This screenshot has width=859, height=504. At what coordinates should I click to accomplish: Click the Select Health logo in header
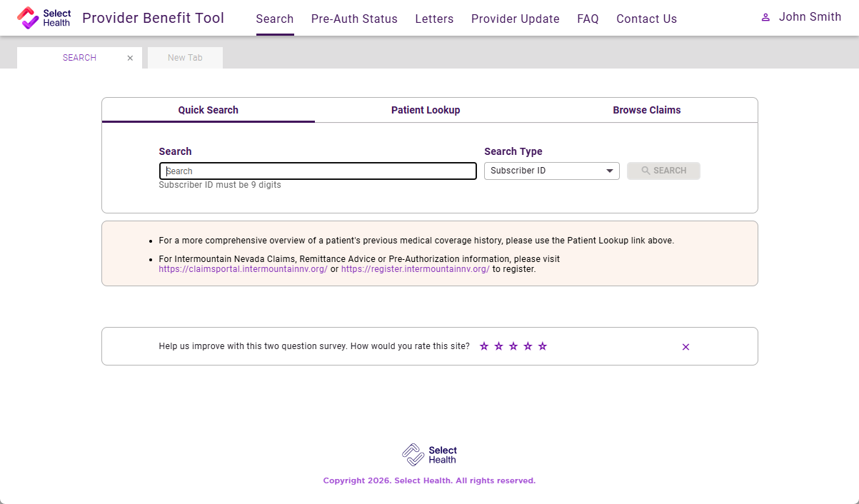click(44, 18)
